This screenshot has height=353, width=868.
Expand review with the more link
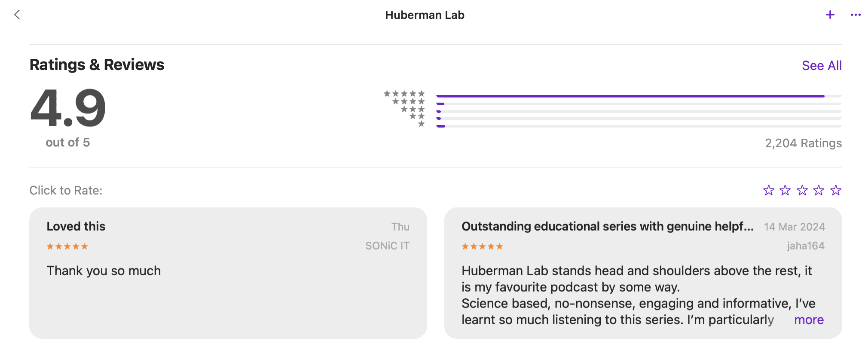click(x=808, y=320)
